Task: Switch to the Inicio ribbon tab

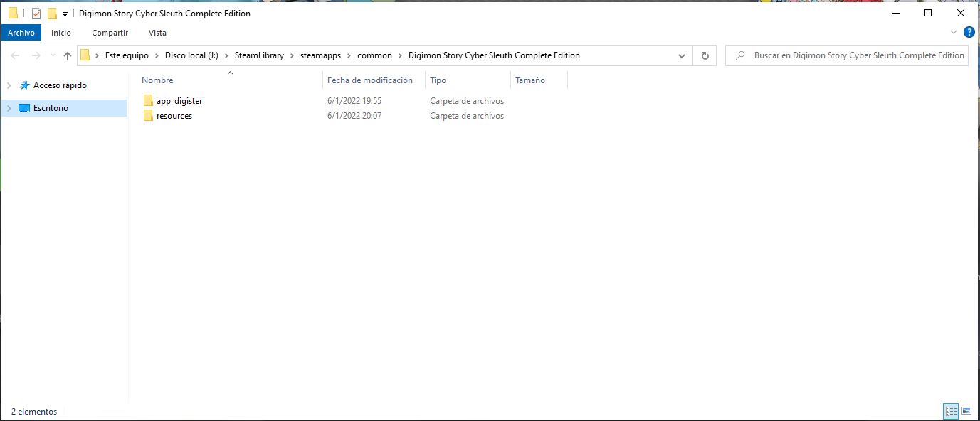Action: tap(61, 33)
